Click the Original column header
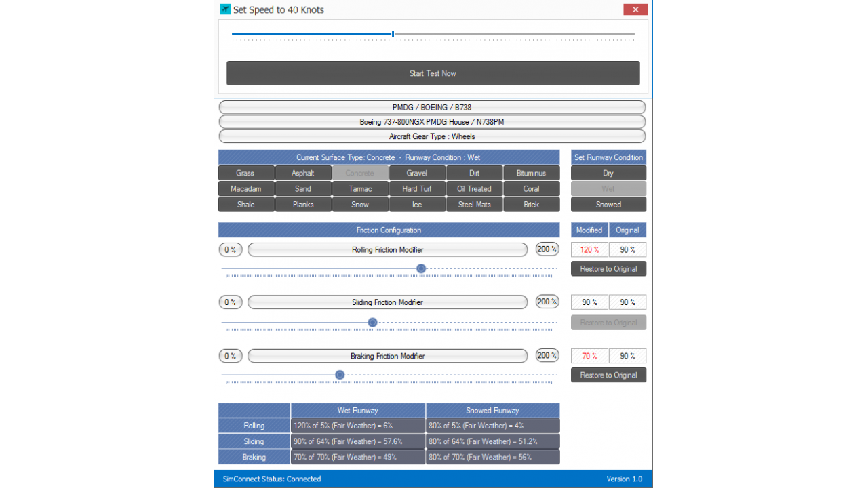Image resolution: width=868 pixels, height=488 pixels. tap(627, 230)
